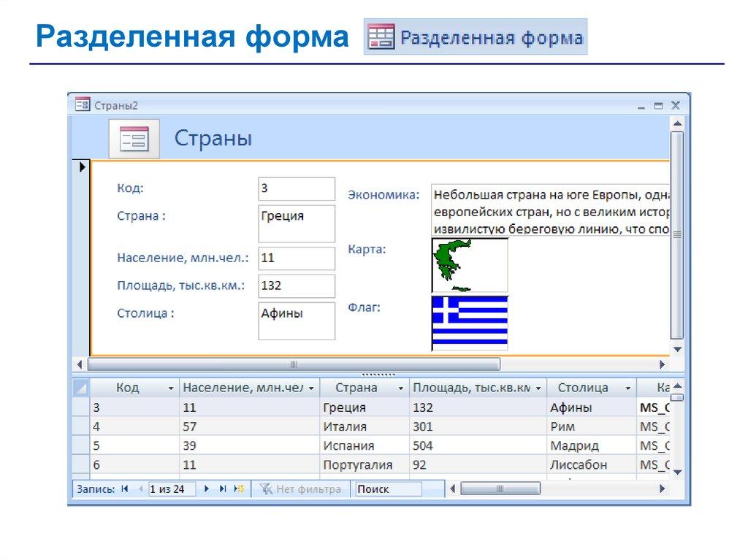Viewport: 748px width, 560px height.
Task: Jump to the last record button
Action: point(223,489)
